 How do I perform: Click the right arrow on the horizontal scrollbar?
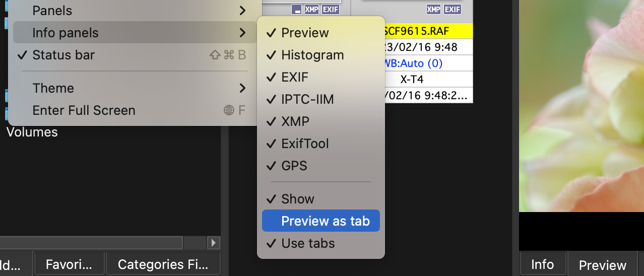click(214, 243)
